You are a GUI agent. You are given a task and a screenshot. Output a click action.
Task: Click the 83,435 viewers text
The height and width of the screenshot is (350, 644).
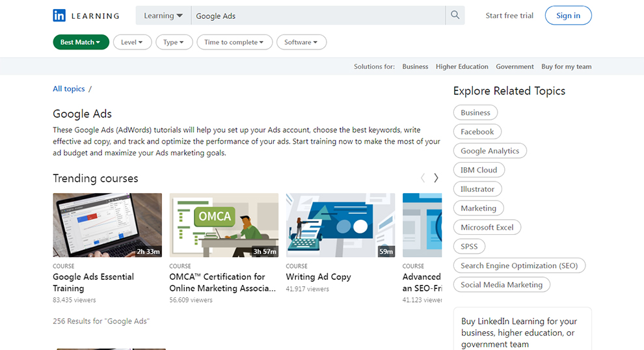74,301
